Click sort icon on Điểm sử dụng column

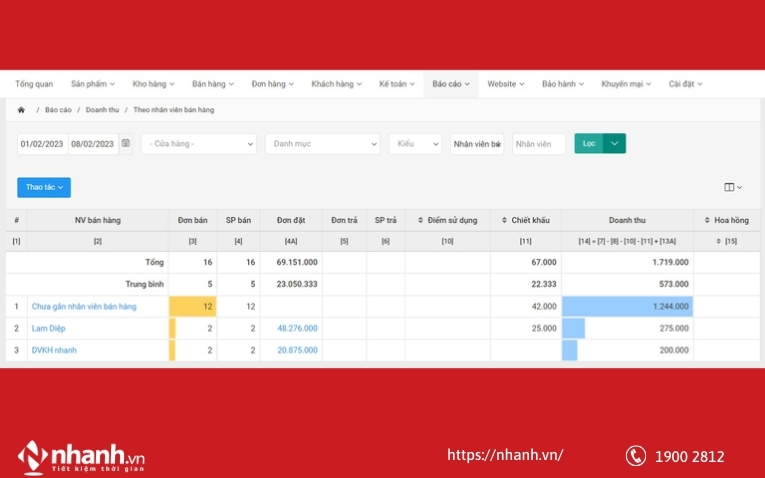(419, 220)
